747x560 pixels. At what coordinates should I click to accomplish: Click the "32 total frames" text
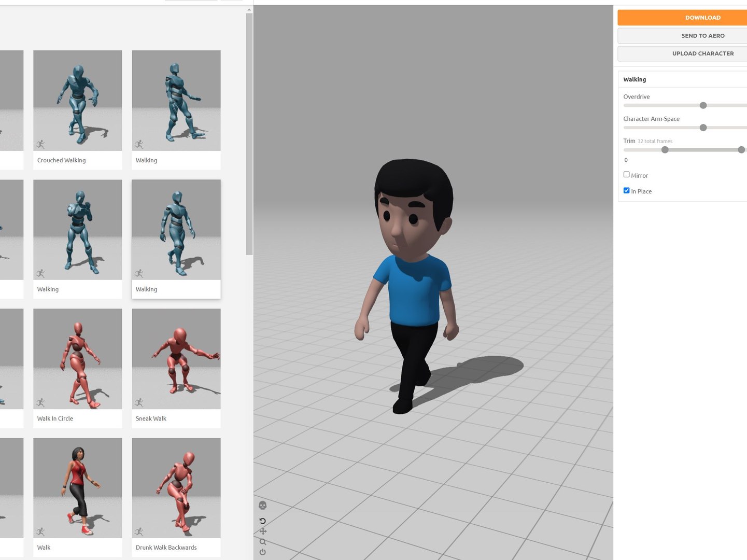tap(655, 141)
